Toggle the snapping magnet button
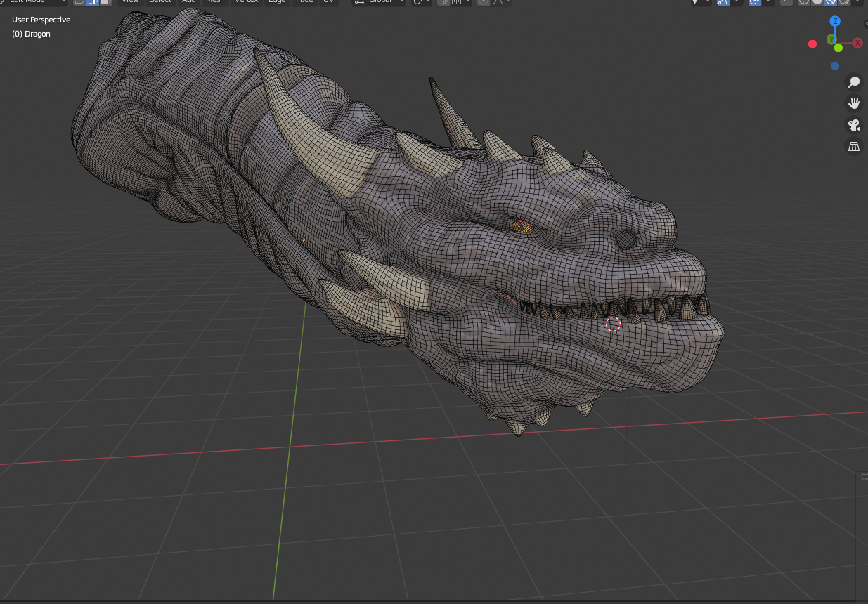The image size is (868, 604). [445, 1]
